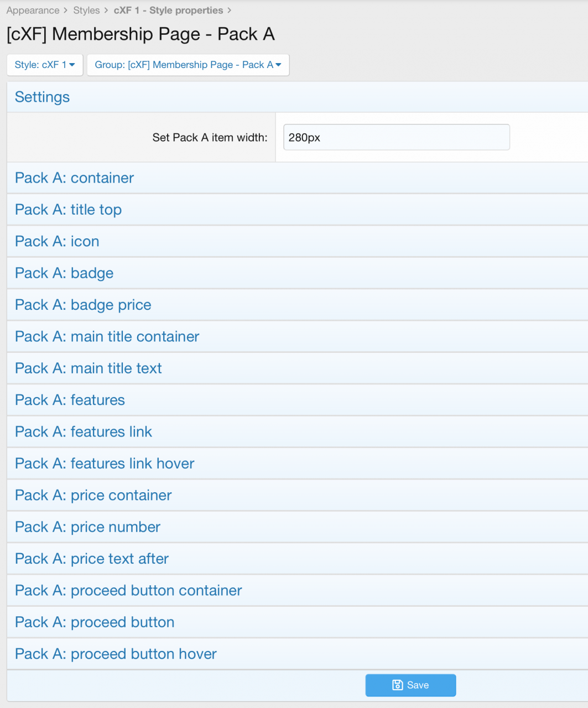Collapse the Settings section header
The width and height of the screenshot is (588, 708).
click(43, 97)
